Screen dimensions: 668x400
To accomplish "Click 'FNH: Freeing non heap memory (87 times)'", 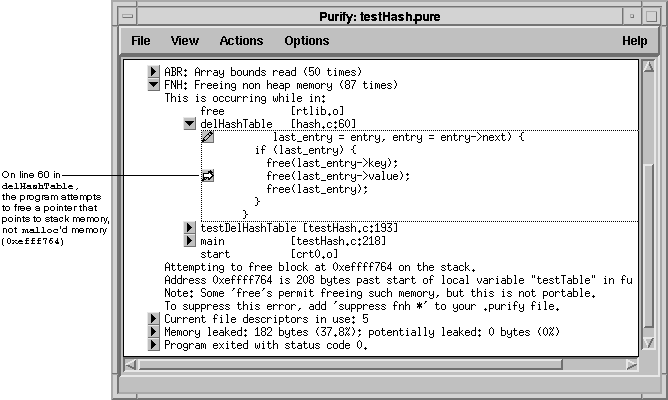I will pyautogui.click(x=281, y=85).
